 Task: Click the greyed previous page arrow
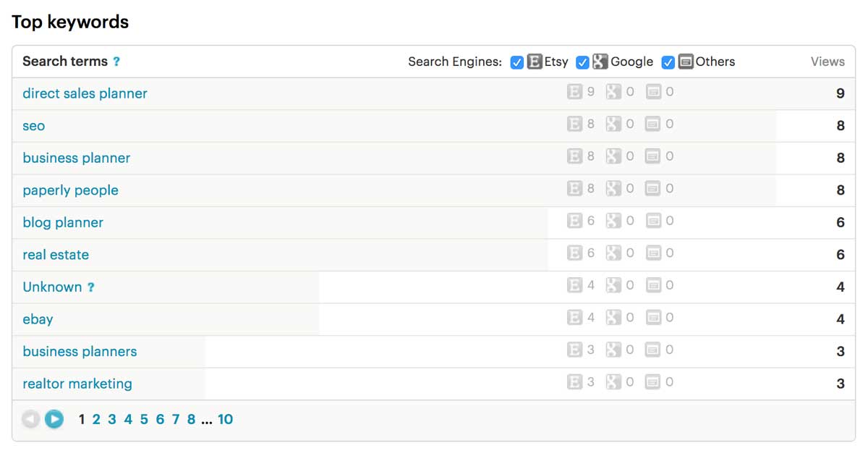(x=30, y=419)
